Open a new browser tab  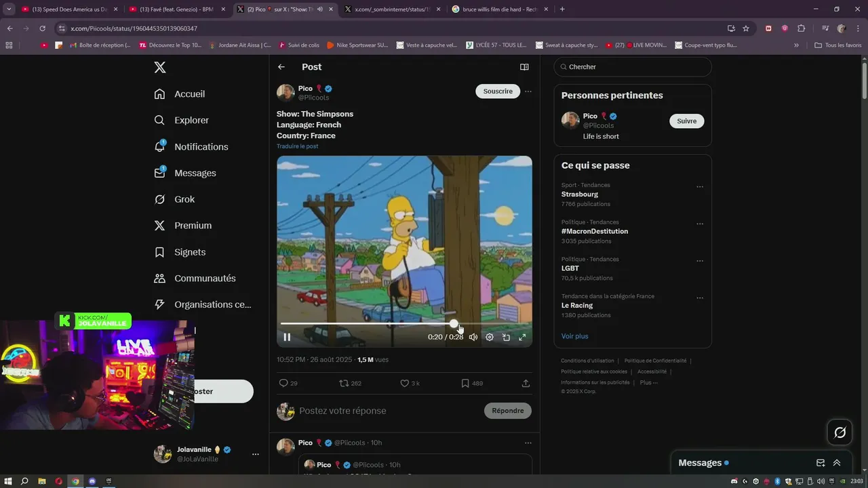click(x=562, y=9)
